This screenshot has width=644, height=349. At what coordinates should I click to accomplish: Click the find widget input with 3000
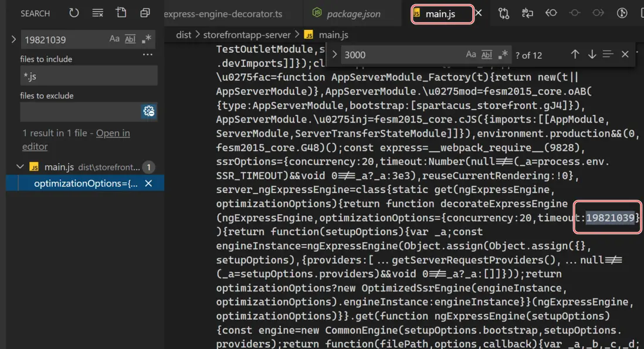click(x=402, y=55)
